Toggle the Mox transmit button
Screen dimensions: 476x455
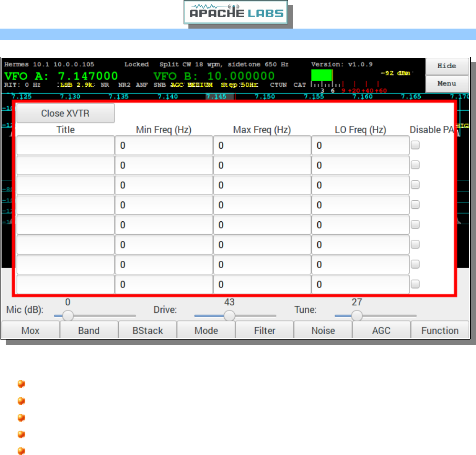(31, 330)
